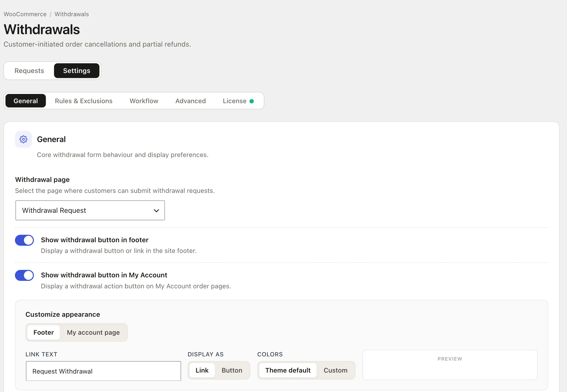Click the Preview box
The width and height of the screenshot is (567, 392).
click(450, 365)
